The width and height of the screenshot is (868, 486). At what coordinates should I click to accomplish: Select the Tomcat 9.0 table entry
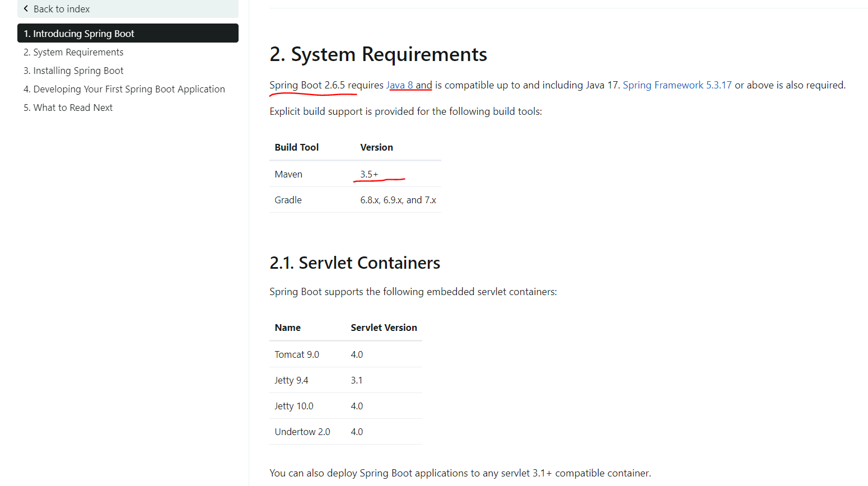point(297,354)
